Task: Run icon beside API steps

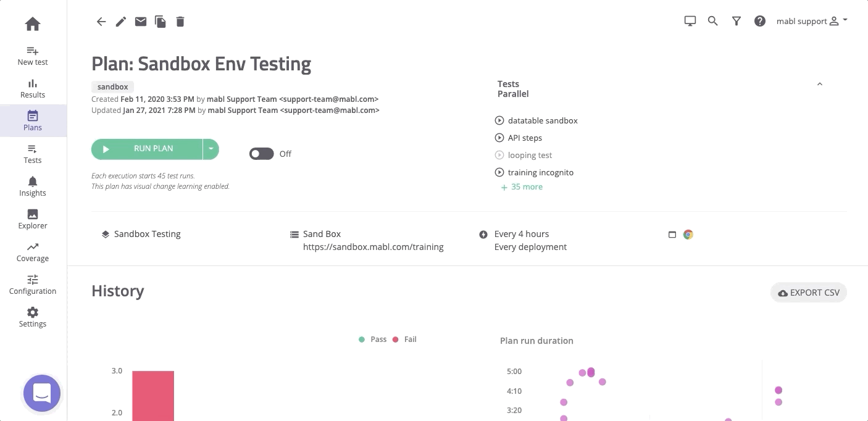Action: tap(499, 138)
